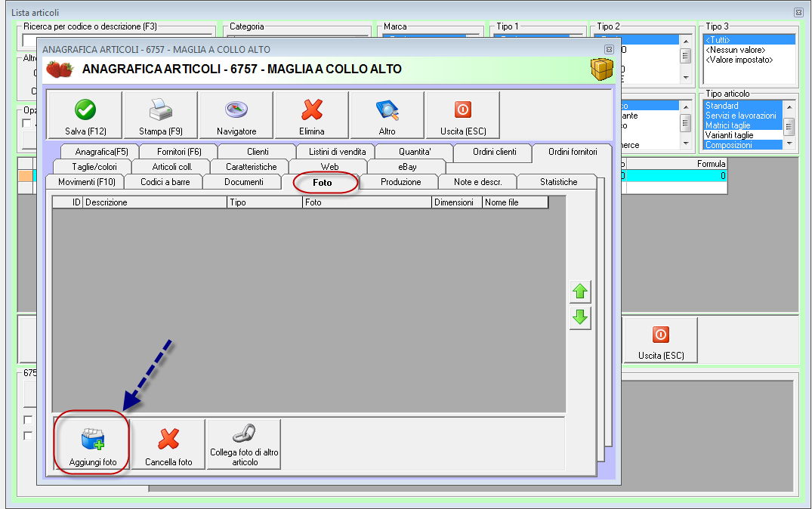Click the Dimensioni column header
The height and width of the screenshot is (509, 812).
click(457, 202)
